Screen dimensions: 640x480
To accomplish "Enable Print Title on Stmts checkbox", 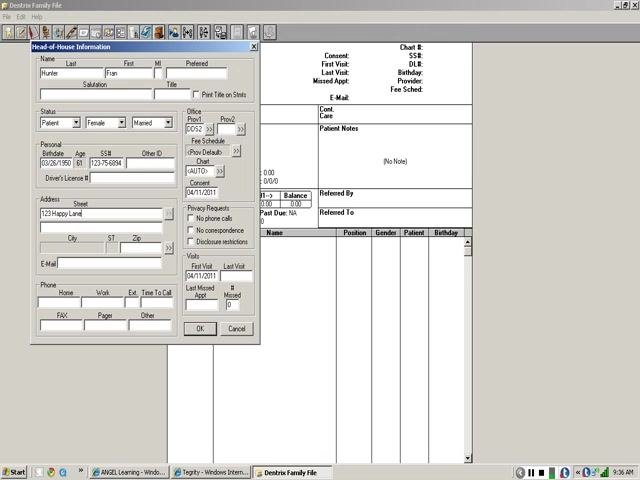I will tap(196, 94).
